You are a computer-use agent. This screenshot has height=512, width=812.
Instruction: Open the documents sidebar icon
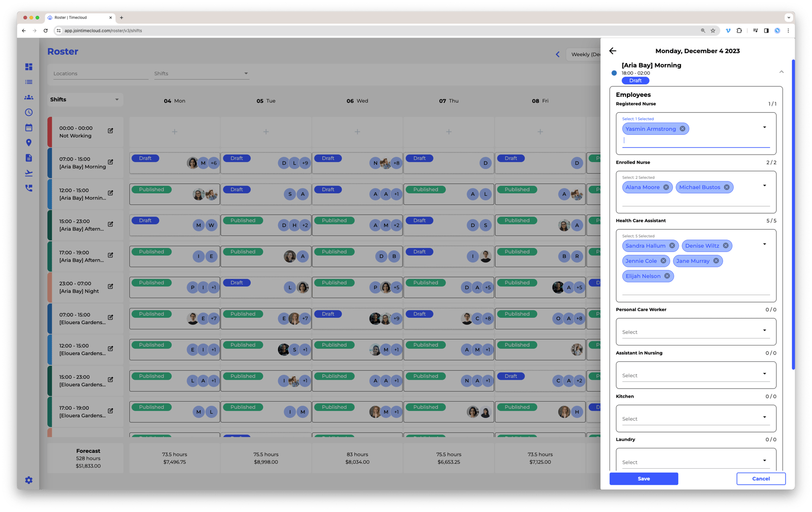click(x=28, y=158)
